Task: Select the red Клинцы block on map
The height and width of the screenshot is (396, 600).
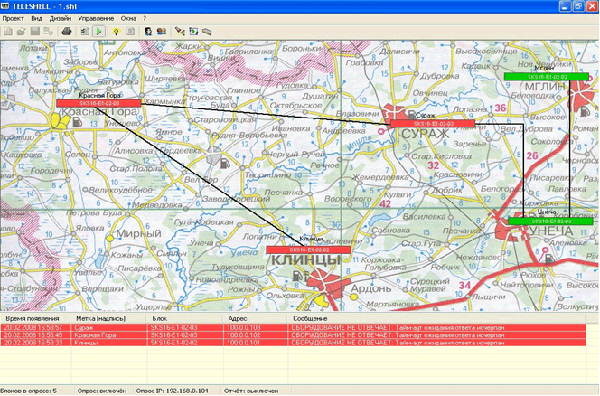Action: coord(308,250)
